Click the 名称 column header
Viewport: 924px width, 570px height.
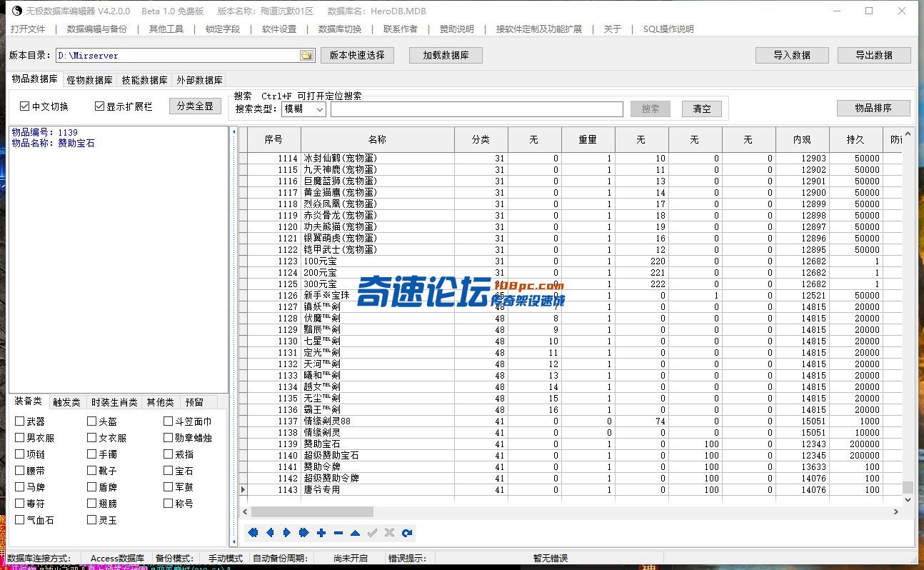tap(378, 140)
